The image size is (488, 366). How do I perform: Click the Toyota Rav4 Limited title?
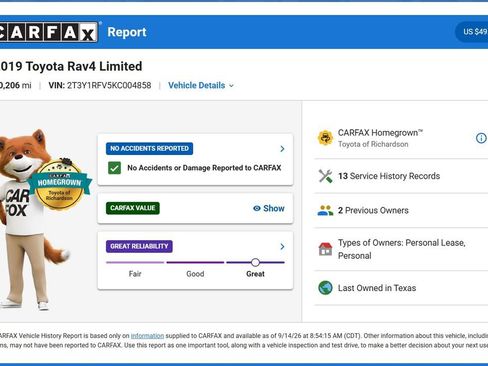[71, 66]
